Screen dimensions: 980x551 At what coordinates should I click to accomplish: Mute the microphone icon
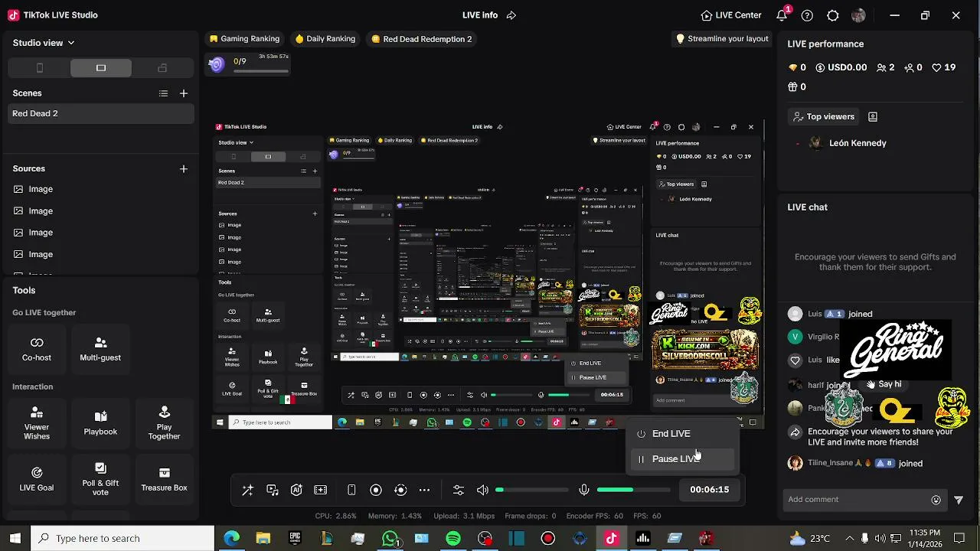click(x=584, y=490)
